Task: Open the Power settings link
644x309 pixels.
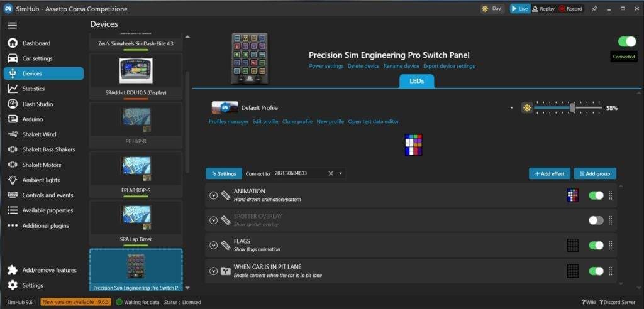Action: pos(326,66)
